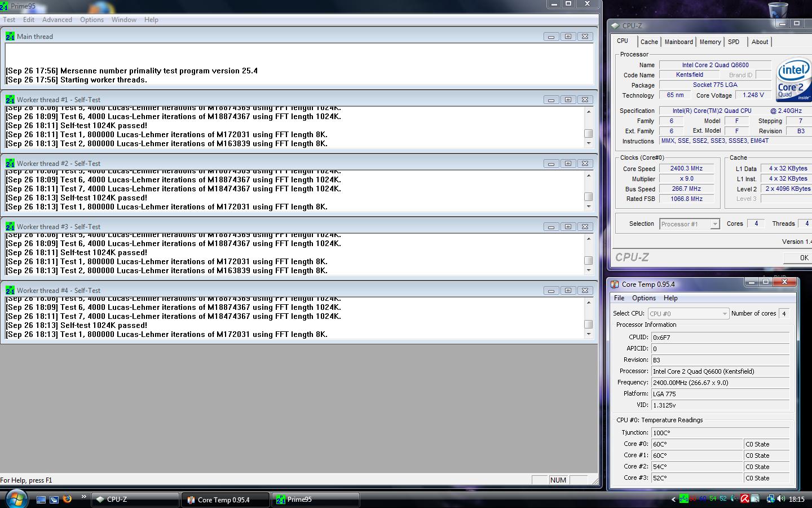Image resolution: width=812 pixels, height=508 pixels.
Task: Click the Prime95 icon in the title bar
Action: 5,6
